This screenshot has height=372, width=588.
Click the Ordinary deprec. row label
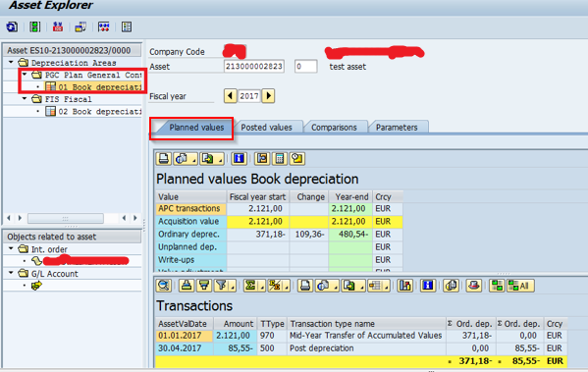pos(190,234)
